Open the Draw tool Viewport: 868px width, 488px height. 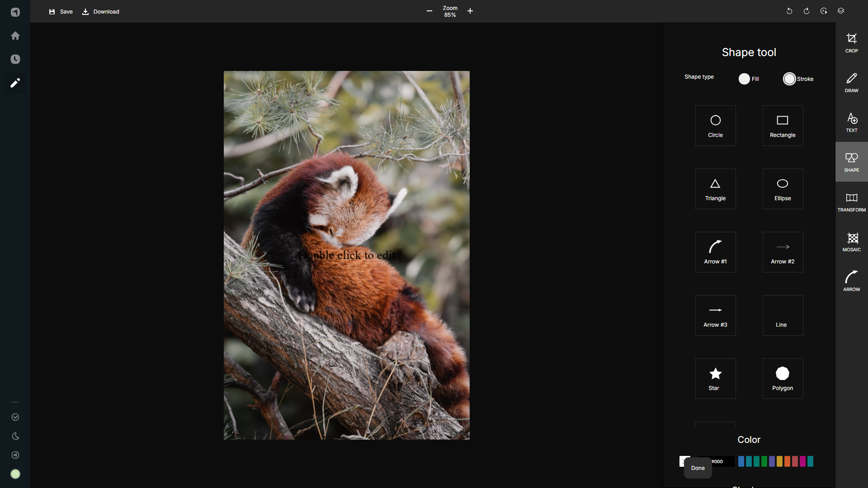click(852, 82)
